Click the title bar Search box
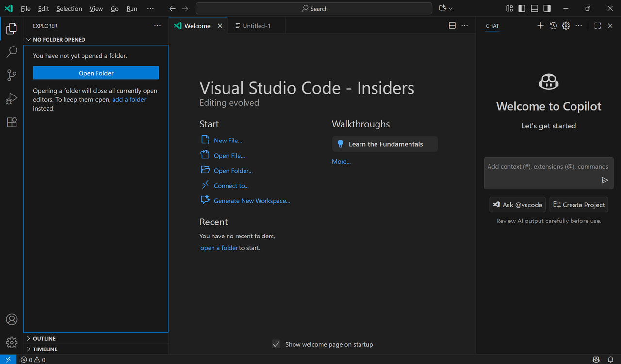 314,8
